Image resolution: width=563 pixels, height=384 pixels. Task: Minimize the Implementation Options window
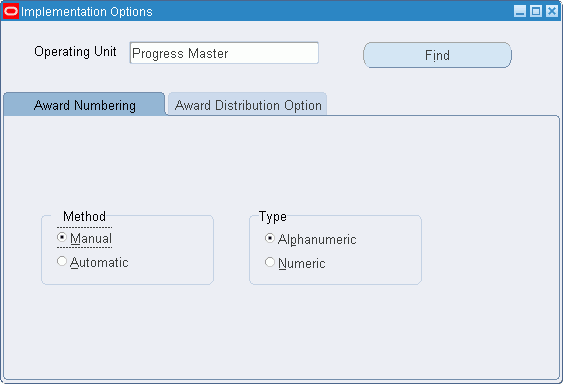pyautogui.click(x=520, y=11)
